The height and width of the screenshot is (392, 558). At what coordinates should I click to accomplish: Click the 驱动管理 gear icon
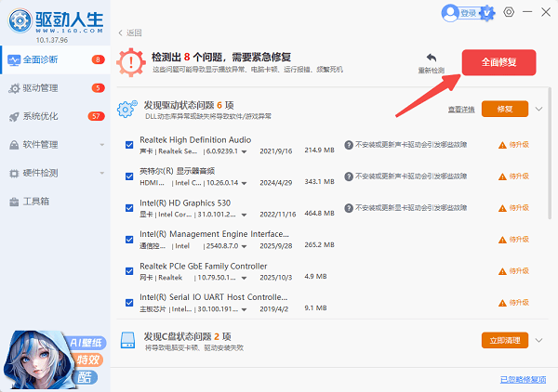[x=14, y=88]
